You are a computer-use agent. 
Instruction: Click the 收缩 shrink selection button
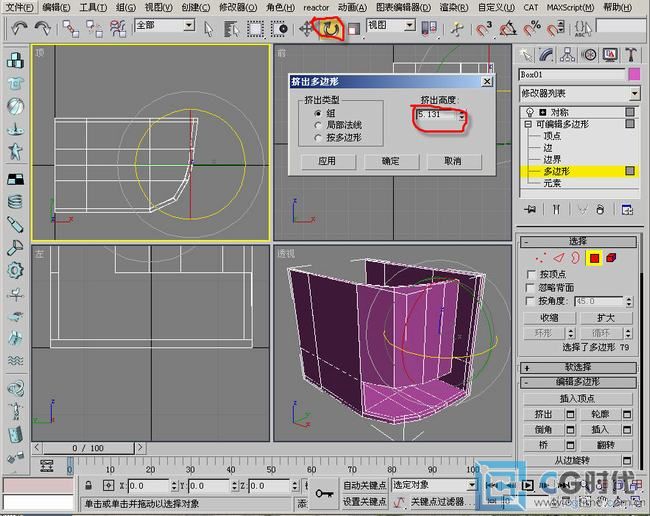(x=550, y=318)
